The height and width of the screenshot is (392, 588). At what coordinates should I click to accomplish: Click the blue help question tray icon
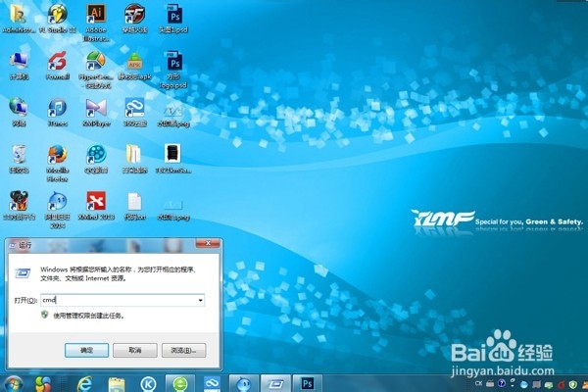click(502, 383)
